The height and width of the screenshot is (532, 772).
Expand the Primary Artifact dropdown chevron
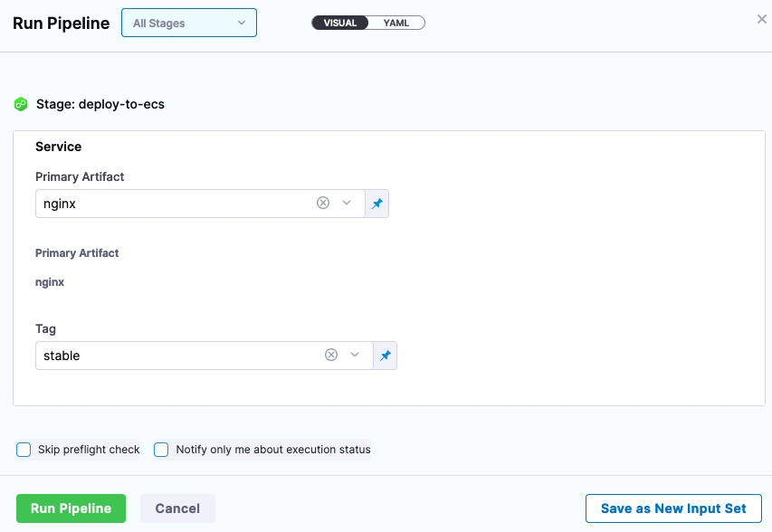pos(347,204)
